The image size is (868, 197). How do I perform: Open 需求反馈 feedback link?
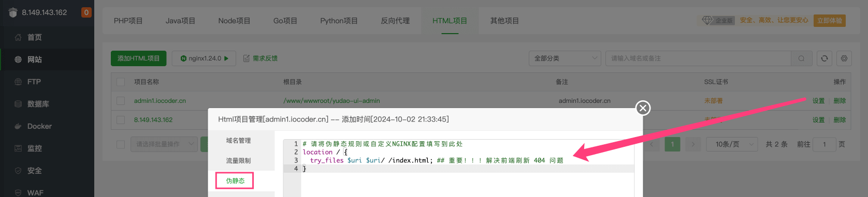261,58
